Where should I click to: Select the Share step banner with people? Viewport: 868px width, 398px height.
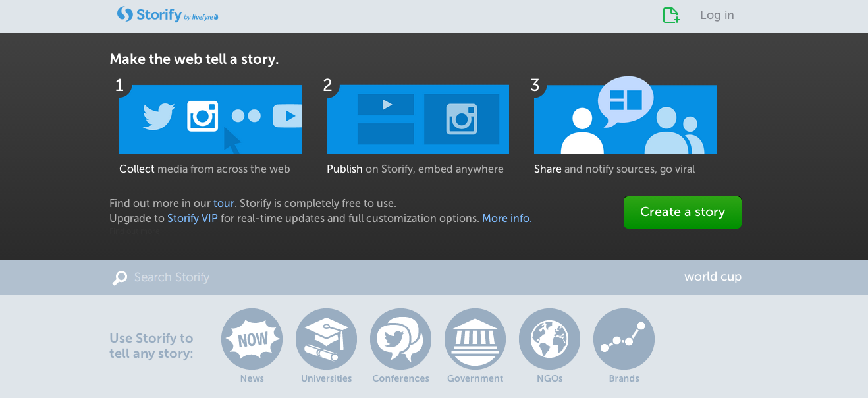click(625, 116)
